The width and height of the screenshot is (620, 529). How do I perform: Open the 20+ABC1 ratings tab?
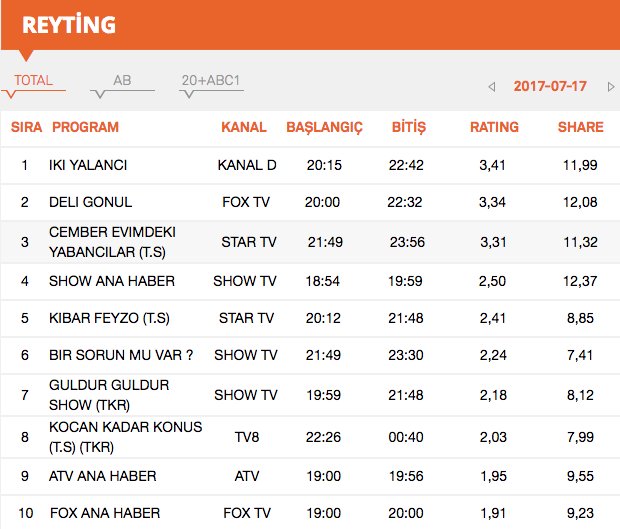pyautogui.click(x=211, y=81)
